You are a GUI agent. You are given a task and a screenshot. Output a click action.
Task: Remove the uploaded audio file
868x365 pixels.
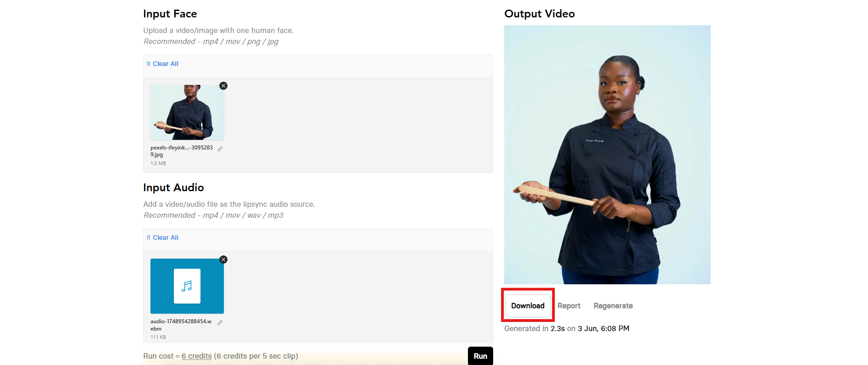(x=223, y=260)
